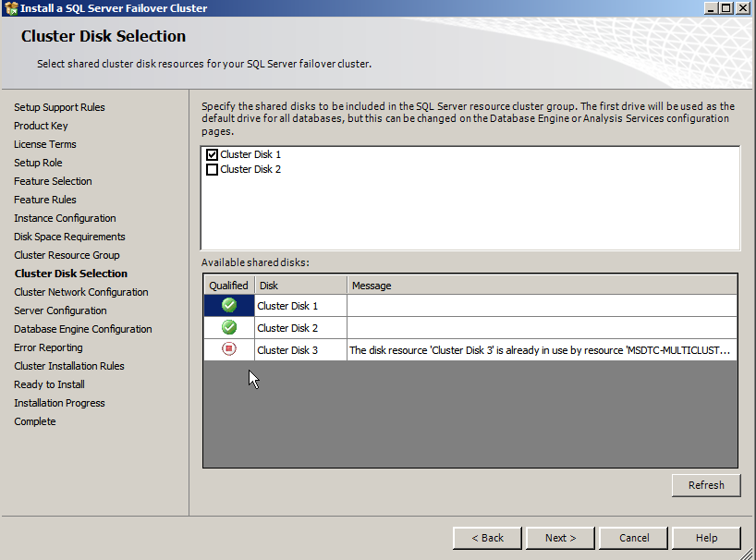Screen dimensions: 756x560
Task: Click the green qualified icon for Cluster Disk 1
Action: [228, 305]
